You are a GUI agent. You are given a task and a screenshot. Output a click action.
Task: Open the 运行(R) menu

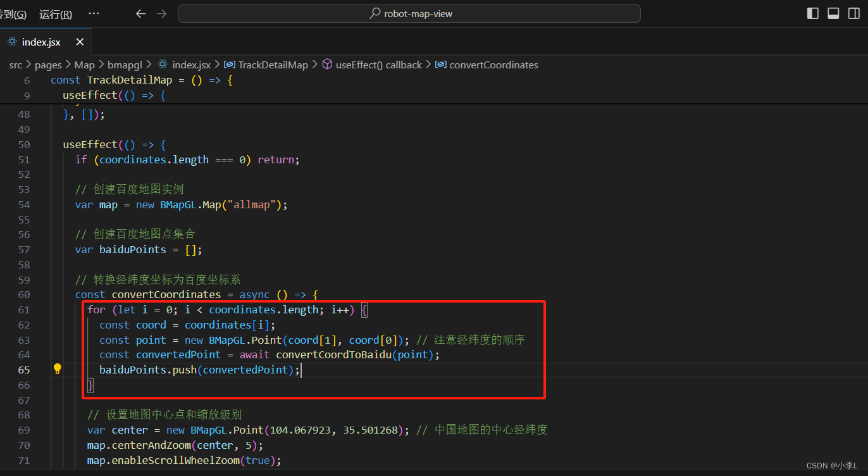[54, 13]
